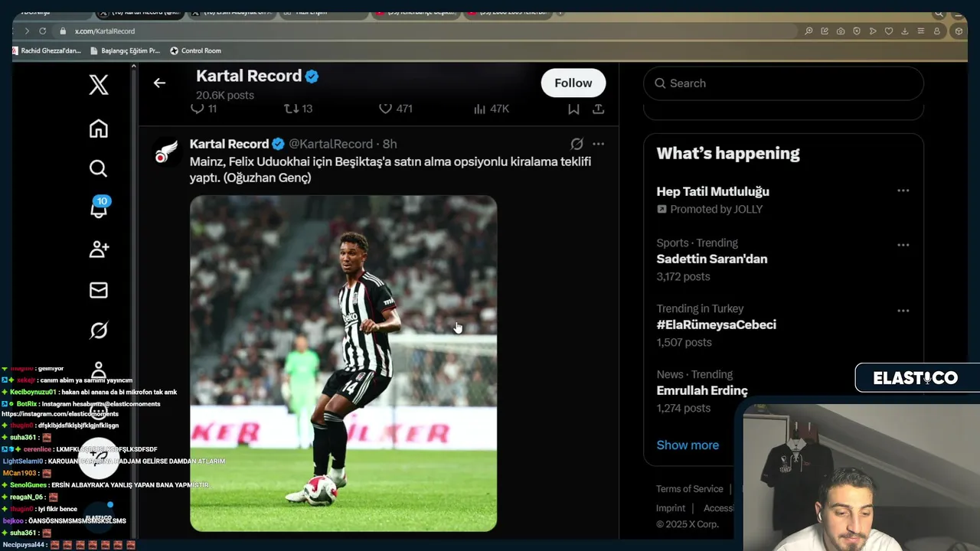Image resolution: width=980 pixels, height=551 pixels.
Task: Open the Messages envelope icon
Action: [99, 290]
